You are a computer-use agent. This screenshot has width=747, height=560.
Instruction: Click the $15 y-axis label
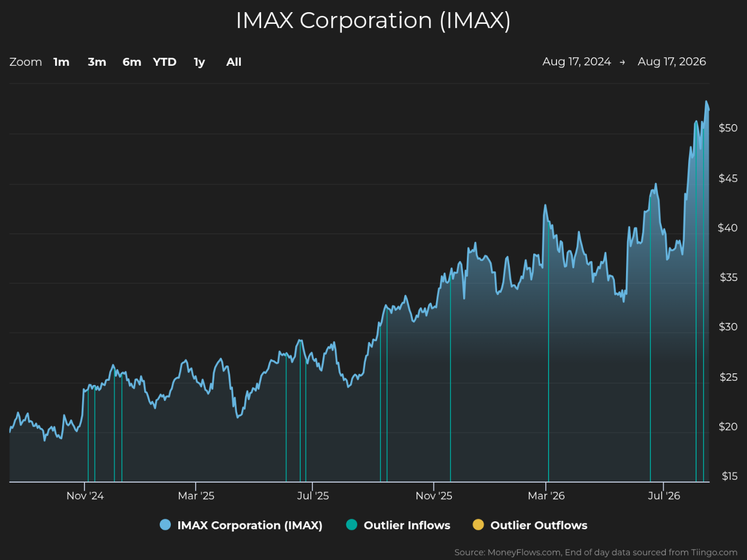[729, 476]
